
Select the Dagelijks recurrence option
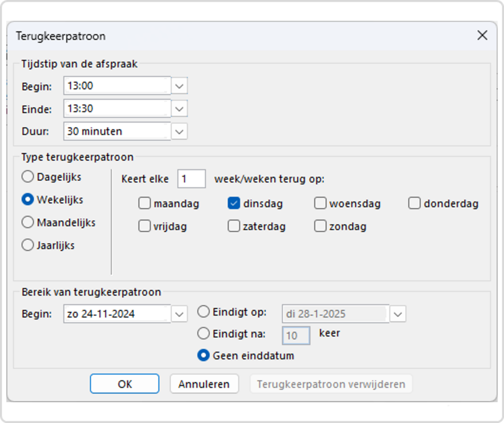tap(28, 177)
